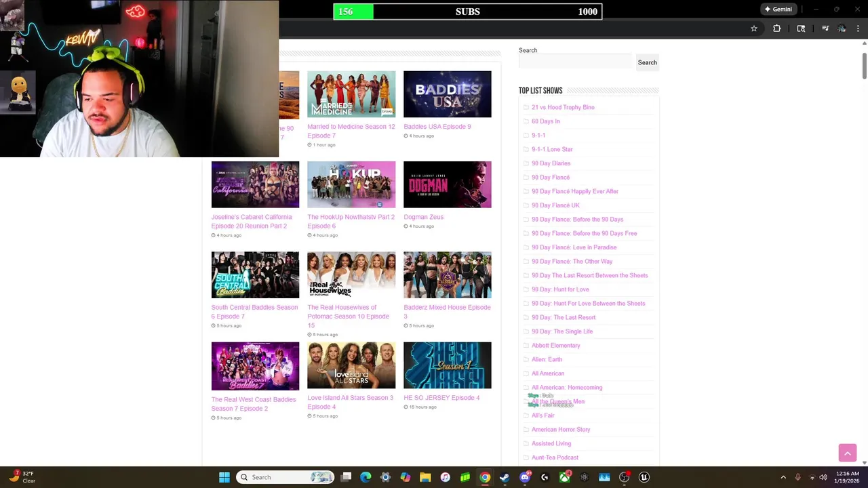Image resolution: width=868 pixels, height=488 pixels.
Task: Launch Microsoft Edge from the taskbar
Action: (366, 477)
